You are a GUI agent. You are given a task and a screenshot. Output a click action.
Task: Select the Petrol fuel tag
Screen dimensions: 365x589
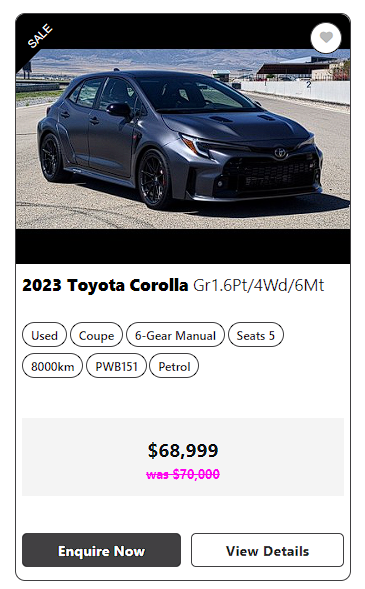(x=174, y=366)
